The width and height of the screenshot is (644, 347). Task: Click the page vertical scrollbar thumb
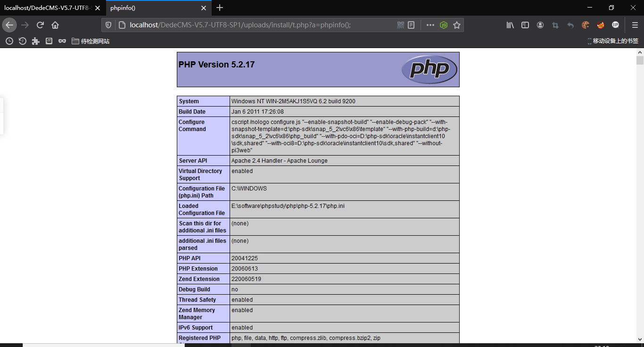click(x=640, y=60)
